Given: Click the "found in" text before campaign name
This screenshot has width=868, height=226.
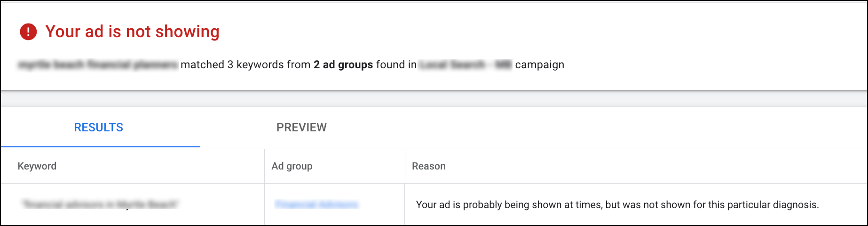Looking at the screenshot, I should (x=396, y=65).
